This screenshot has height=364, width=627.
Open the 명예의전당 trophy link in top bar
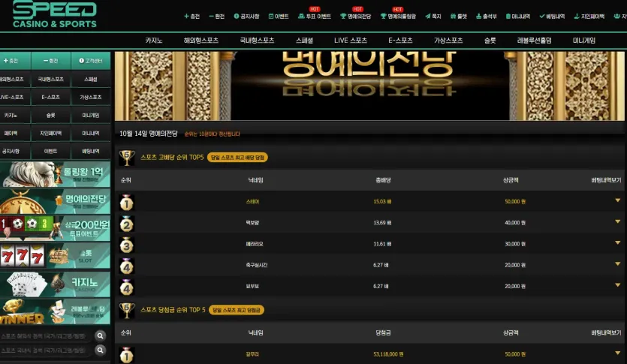pyautogui.click(x=355, y=17)
